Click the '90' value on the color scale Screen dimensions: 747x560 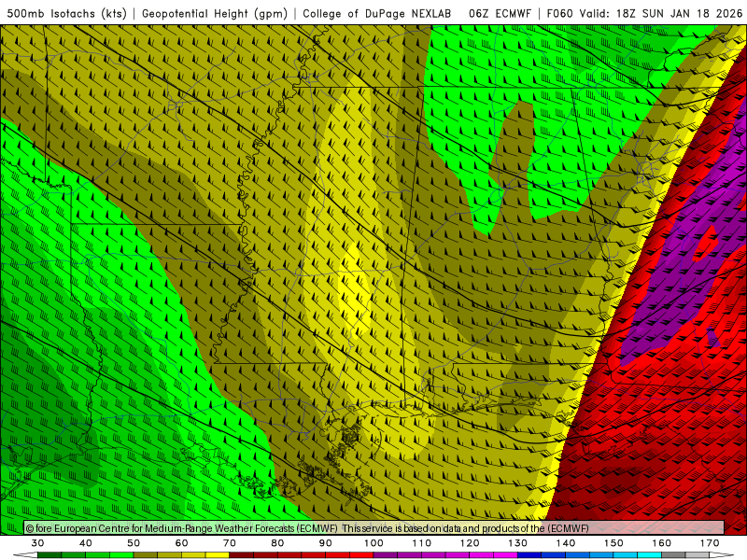(x=326, y=543)
